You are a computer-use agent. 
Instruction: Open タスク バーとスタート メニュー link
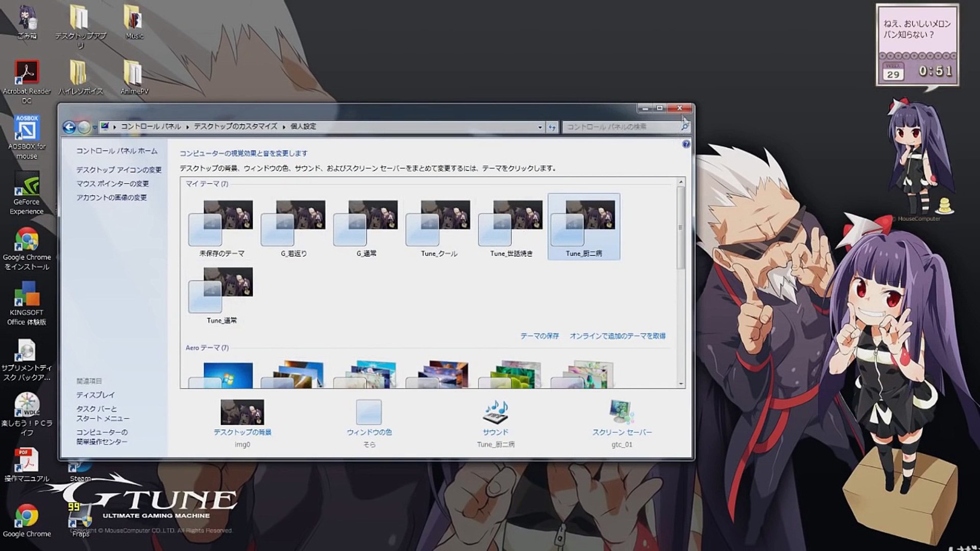pos(103,414)
